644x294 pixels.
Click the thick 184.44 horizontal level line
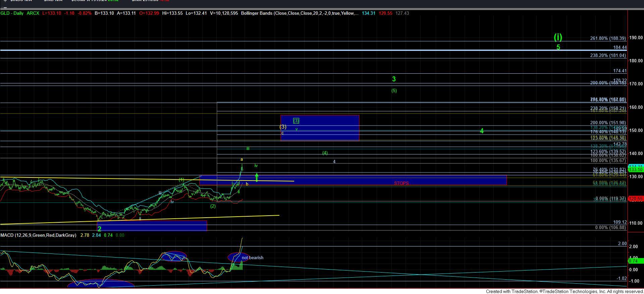pyautogui.click(x=302, y=50)
